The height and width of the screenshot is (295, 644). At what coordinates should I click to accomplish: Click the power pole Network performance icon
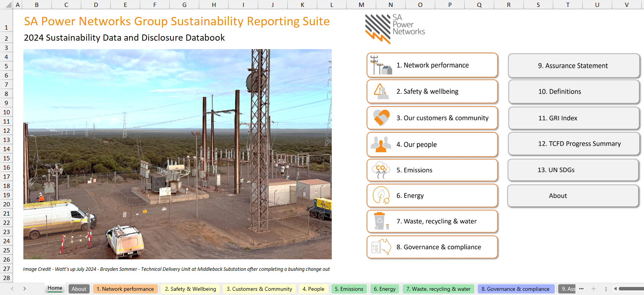[x=381, y=65]
